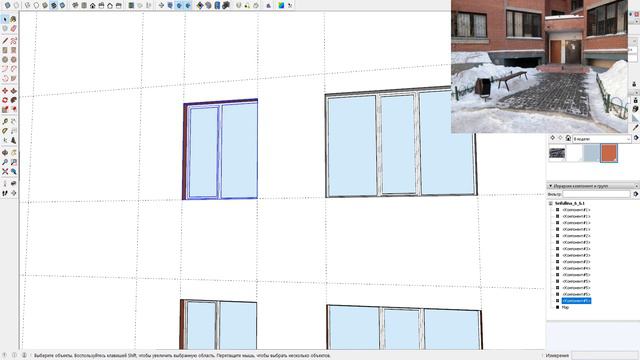Select the light blue glass swatch
Viewport: 640px width, 360px height.
(591, 153)
